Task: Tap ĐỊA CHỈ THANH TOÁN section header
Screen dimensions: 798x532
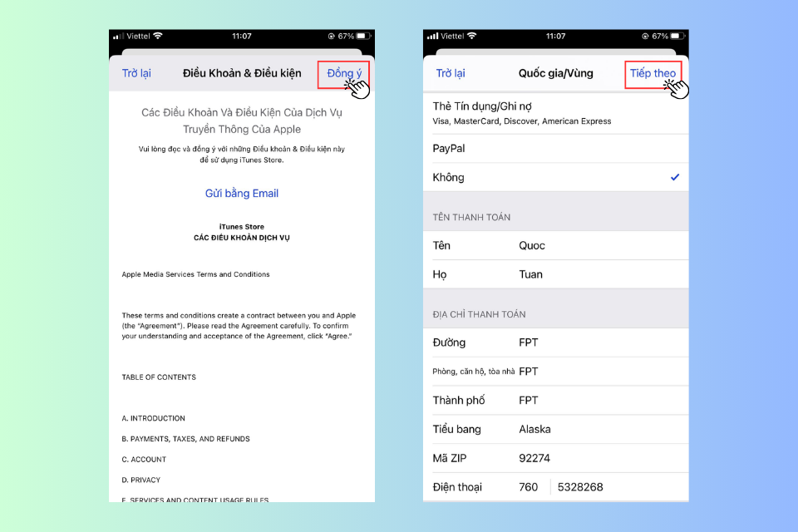Action: tap(479, 314)
